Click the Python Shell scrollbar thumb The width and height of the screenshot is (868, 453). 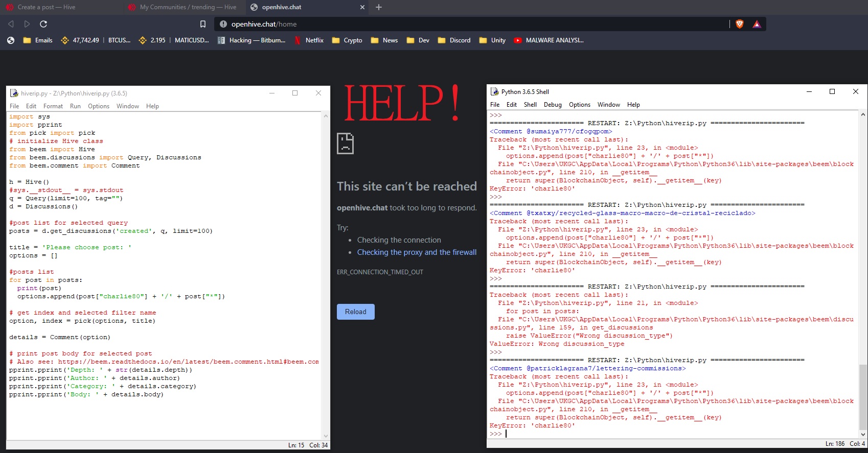pos(863,397)
